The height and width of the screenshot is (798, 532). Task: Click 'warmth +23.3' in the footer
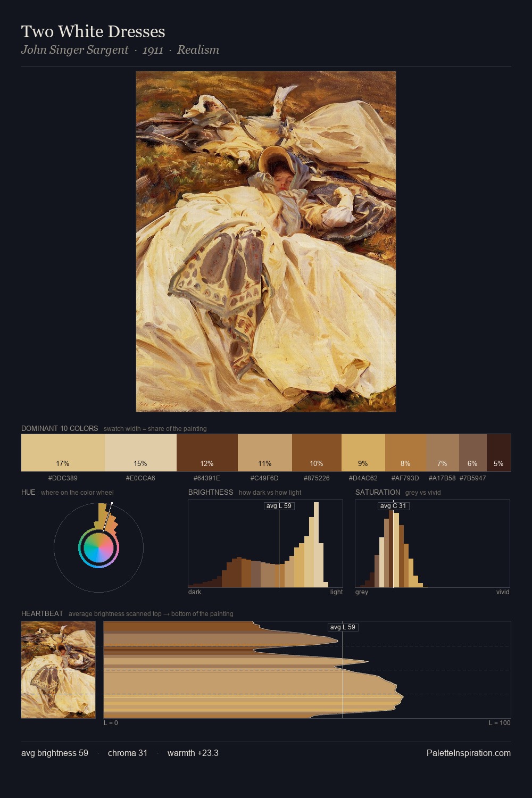tap(193, 753)
